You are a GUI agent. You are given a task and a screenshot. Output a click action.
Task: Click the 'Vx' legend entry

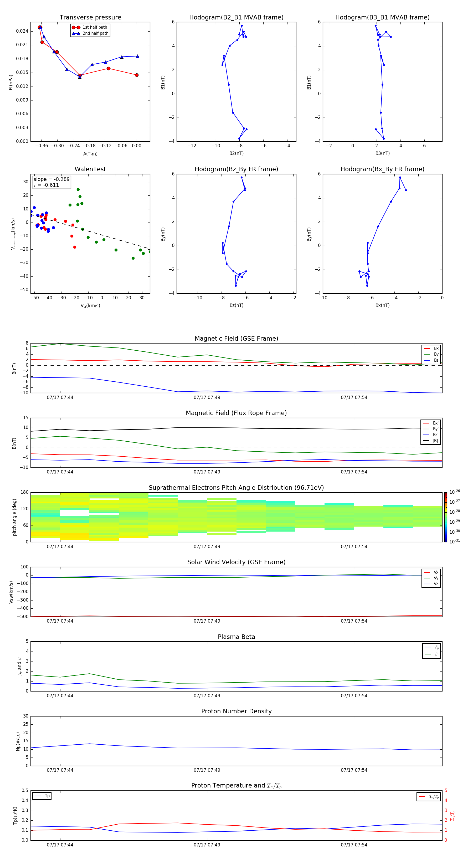tap(431, 572)
